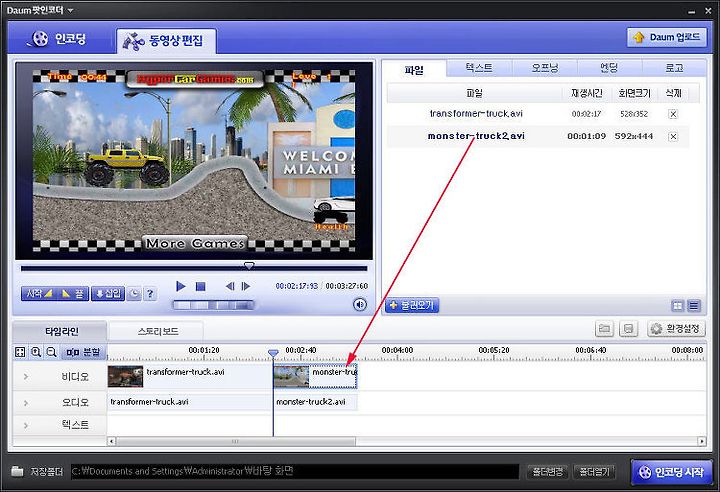Click the 불러오기 add file button

[412, 305]
